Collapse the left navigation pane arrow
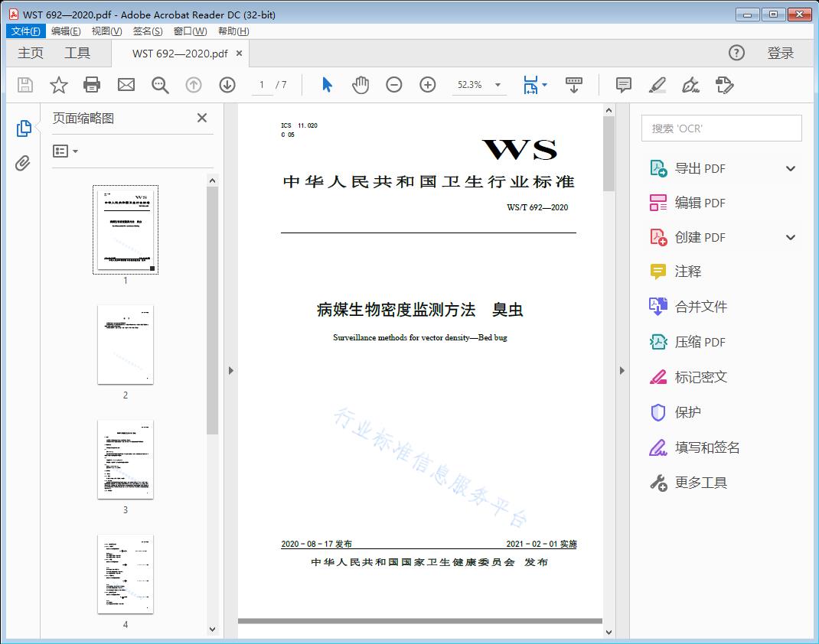Screen dimensions: 819x644 pos(231,371)
